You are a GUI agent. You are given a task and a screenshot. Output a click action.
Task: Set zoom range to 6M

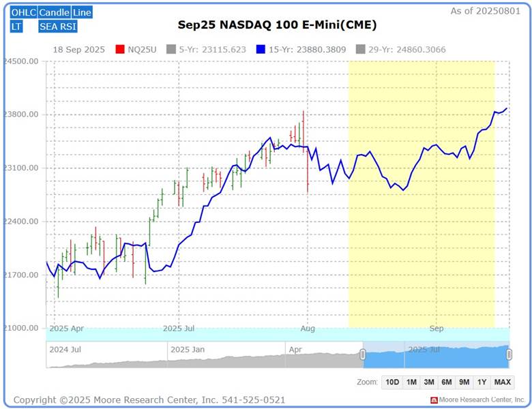447,382
